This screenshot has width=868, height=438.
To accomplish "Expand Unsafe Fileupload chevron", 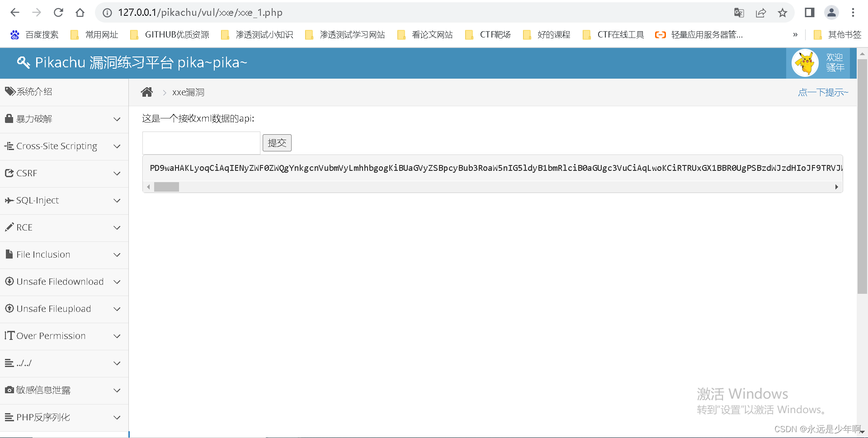I will point(117,309).
